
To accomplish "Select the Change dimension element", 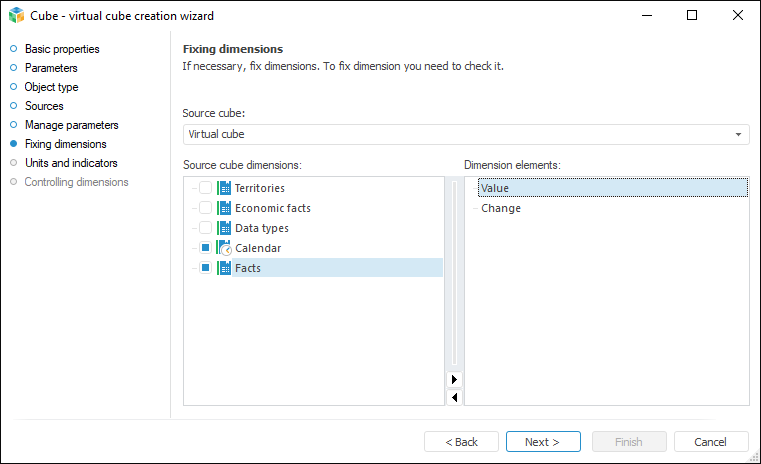I will 501,208.
